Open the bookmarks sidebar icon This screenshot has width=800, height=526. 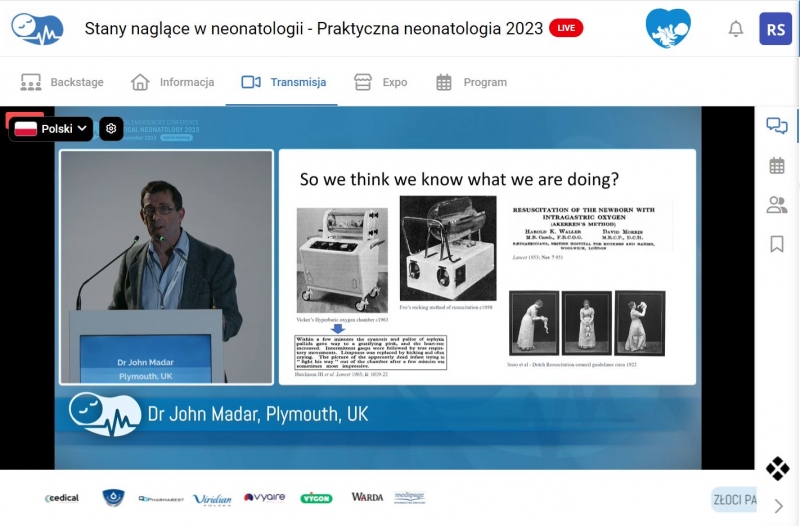tap(776, 244)
